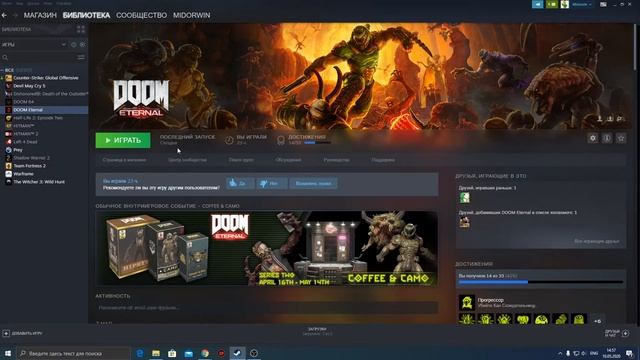This screenshot has width=640, height=360.
Task: Open advanced filter options icon
Action: pyautogui.click(x=81, y=58)
